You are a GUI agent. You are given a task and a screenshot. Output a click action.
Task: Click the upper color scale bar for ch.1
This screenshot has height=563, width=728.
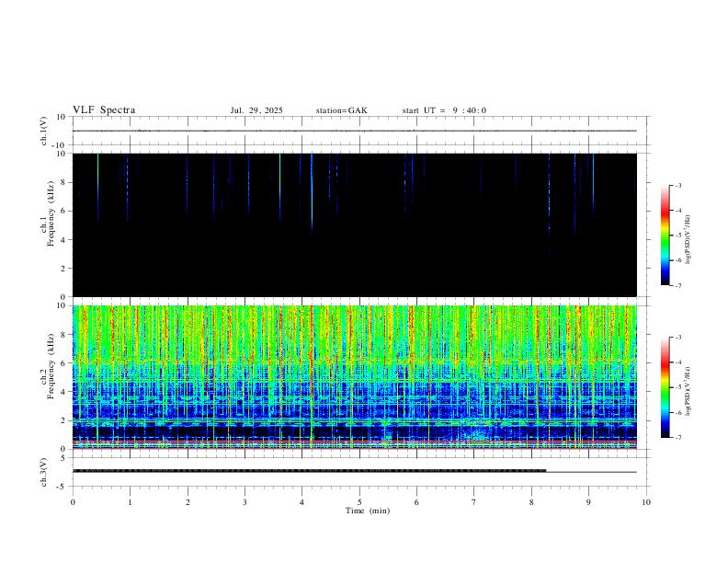665,235
